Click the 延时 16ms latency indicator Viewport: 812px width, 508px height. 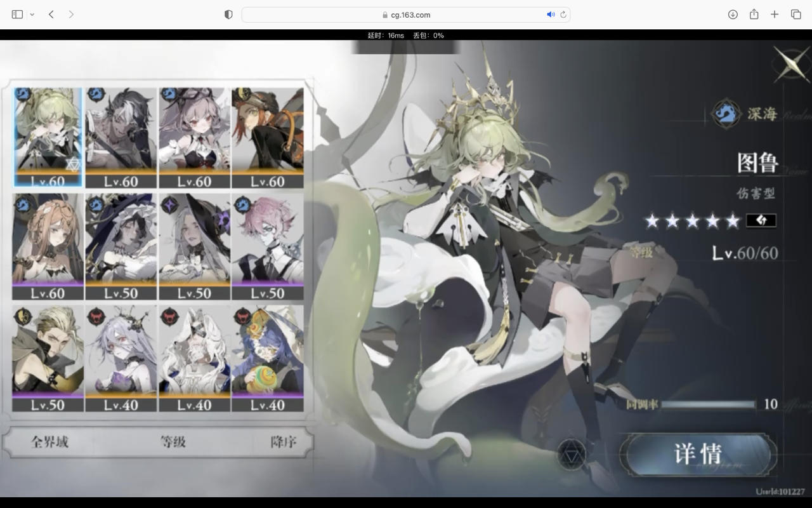point(386,36)
